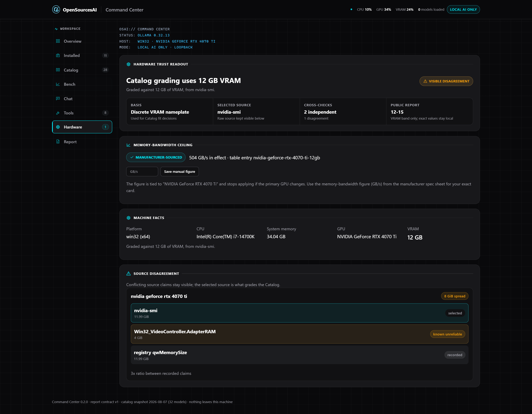Image resolution: width=532 pixels, height=414 pixels.
Task: Click the Hardware count badge 1
Action: click(x=105, y=127)
